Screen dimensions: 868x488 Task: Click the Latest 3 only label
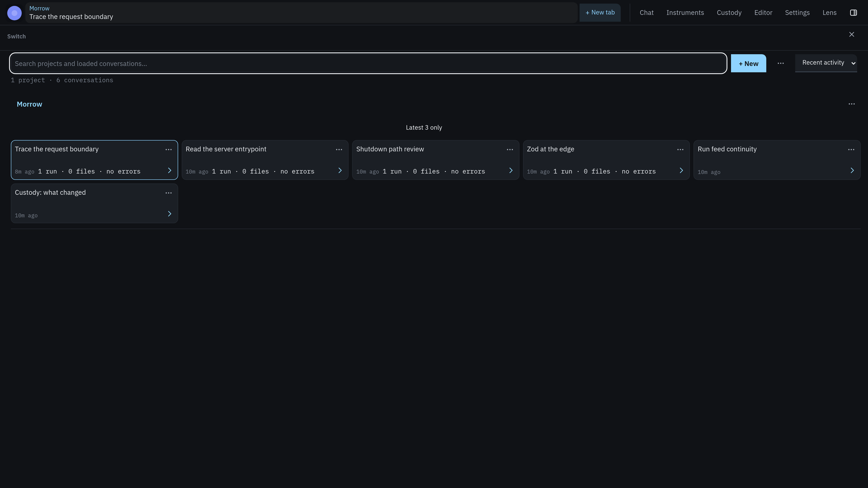click(424, 128)
